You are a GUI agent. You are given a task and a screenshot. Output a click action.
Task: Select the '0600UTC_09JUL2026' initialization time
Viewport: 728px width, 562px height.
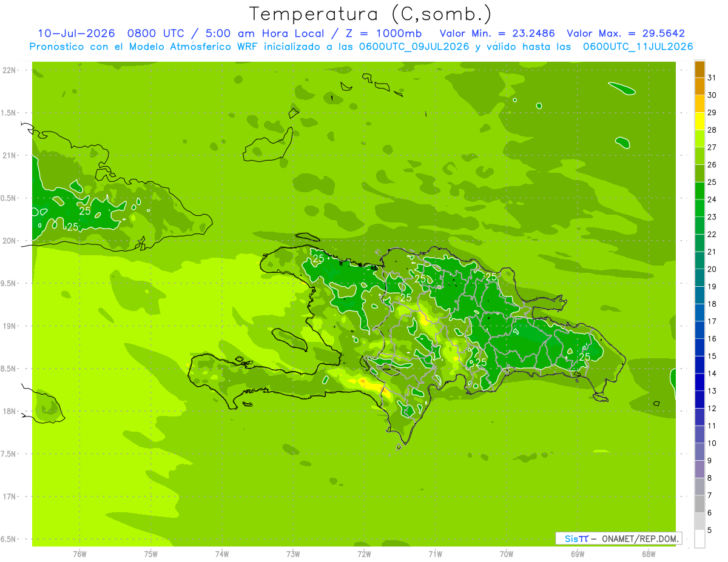(x=414, y=47)
